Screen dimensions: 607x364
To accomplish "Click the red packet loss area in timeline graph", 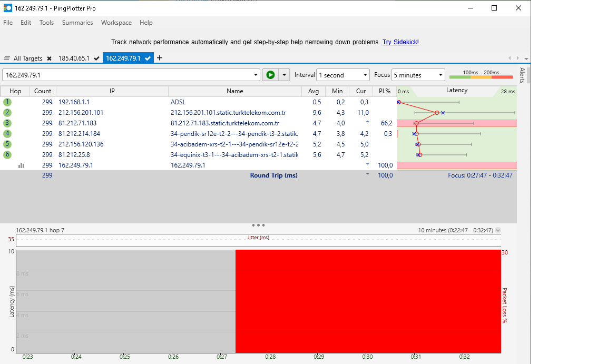I will tap(368, 301).
